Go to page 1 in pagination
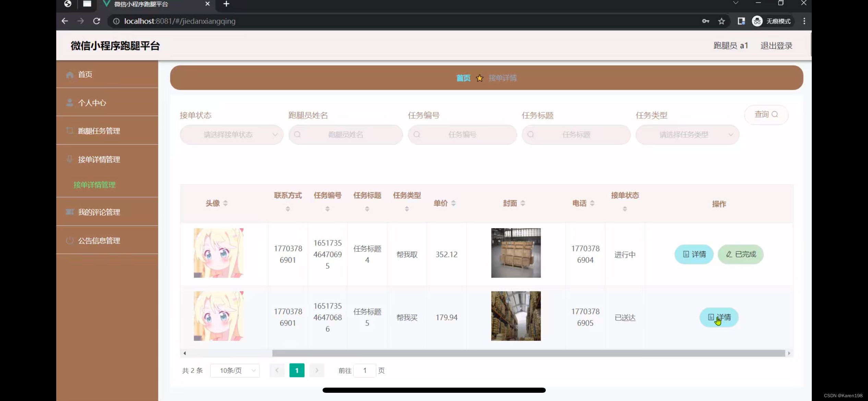The image size is (868, 401). (297, 370)
